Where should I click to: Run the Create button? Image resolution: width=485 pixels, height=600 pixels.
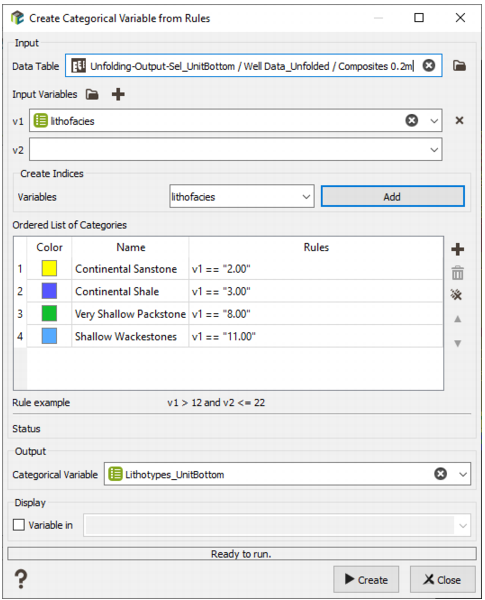coord(366,579)
